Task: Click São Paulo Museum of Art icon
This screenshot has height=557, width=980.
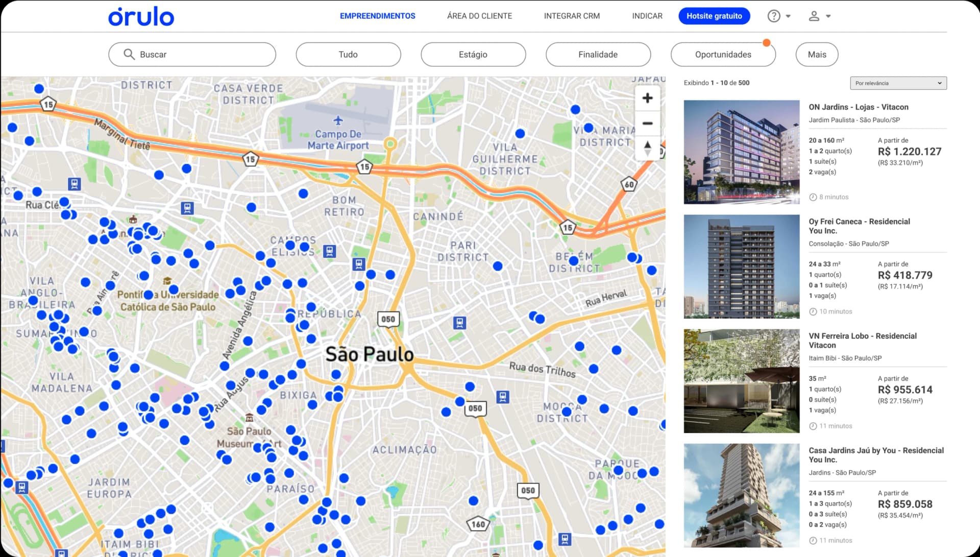Action: [x=249, y=418]
